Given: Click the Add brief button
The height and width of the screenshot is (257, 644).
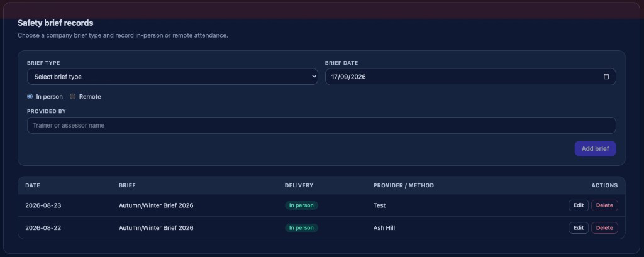Looking at the screenshot, I should click(x=595, y=149).
